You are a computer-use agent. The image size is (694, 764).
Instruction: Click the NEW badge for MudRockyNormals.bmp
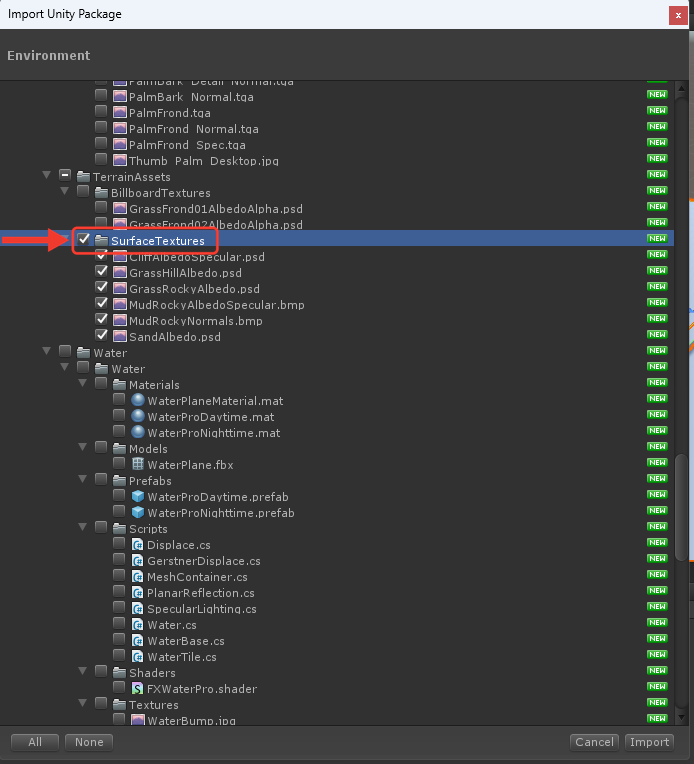point(657,318)
